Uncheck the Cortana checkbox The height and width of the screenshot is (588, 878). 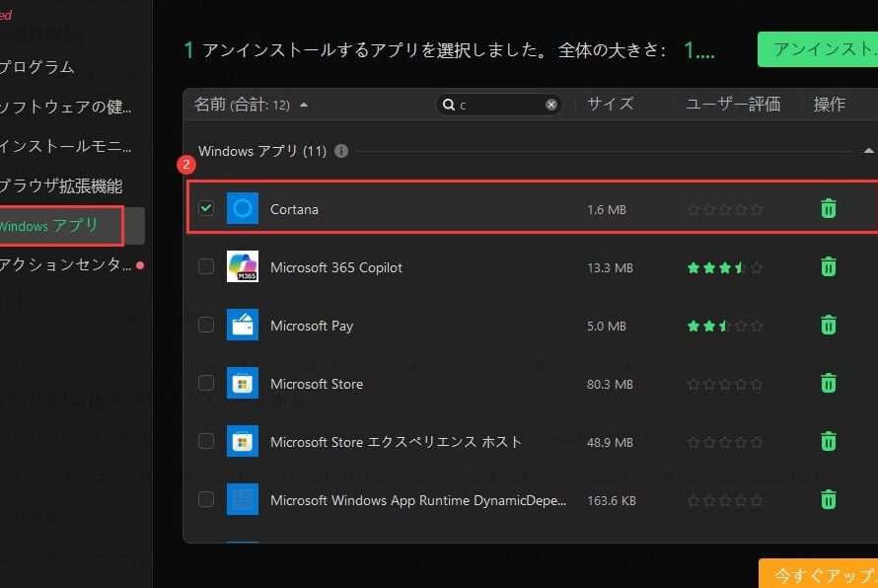pos(206,208)
